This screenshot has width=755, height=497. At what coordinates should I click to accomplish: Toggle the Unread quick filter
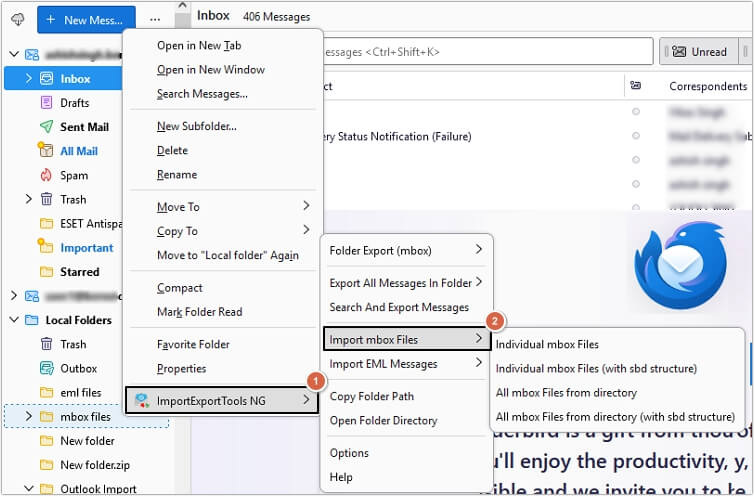click(699, 52)
